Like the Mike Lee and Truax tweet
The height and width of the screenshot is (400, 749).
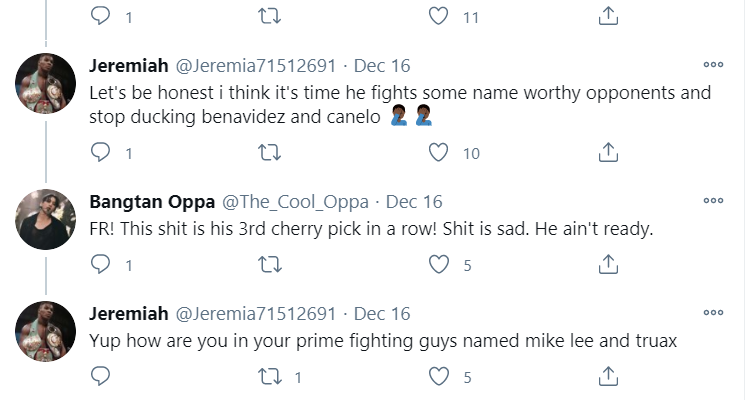point(438,376)
